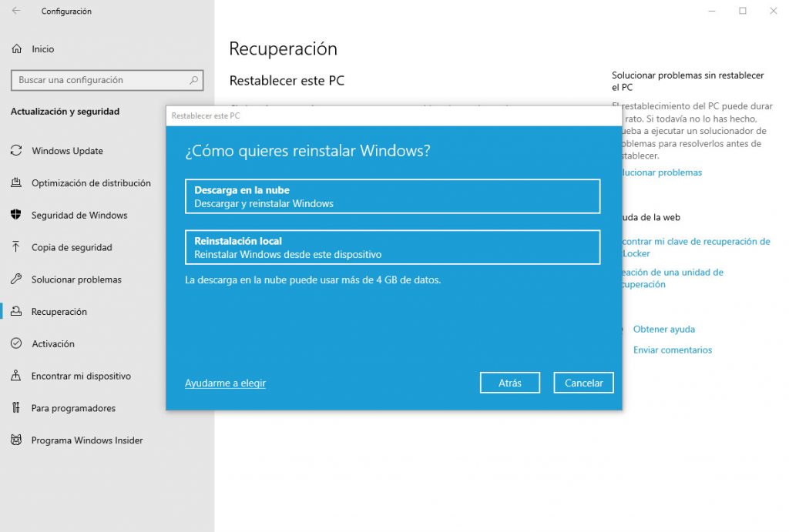
Task: Click the Inicio home icon
Action: tap(17, 49)
